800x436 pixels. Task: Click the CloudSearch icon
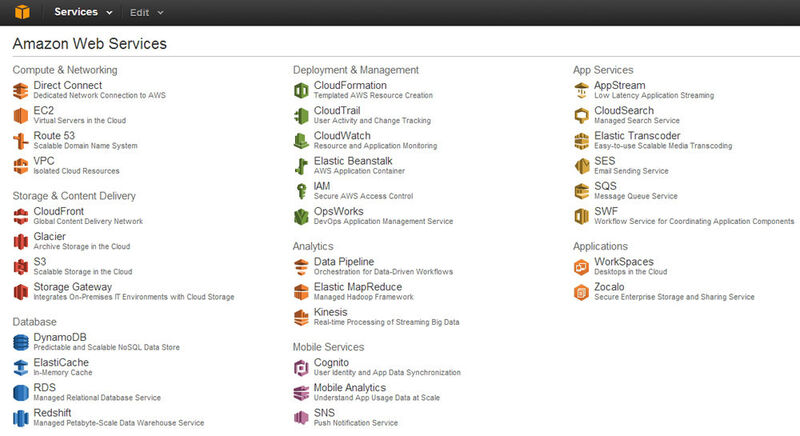click(x=581, y=116)
